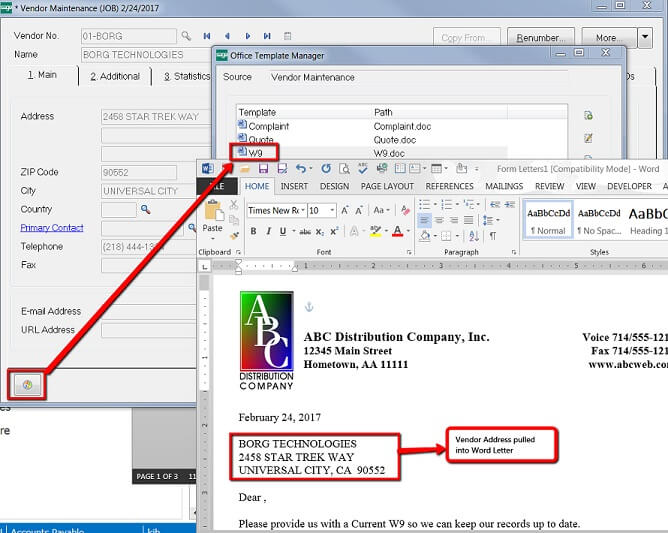The width and height of the screenshot is (668, 533).
Task: Open the 3. Statistics tab in Vendor Maintenance
Action: (187, 76)
